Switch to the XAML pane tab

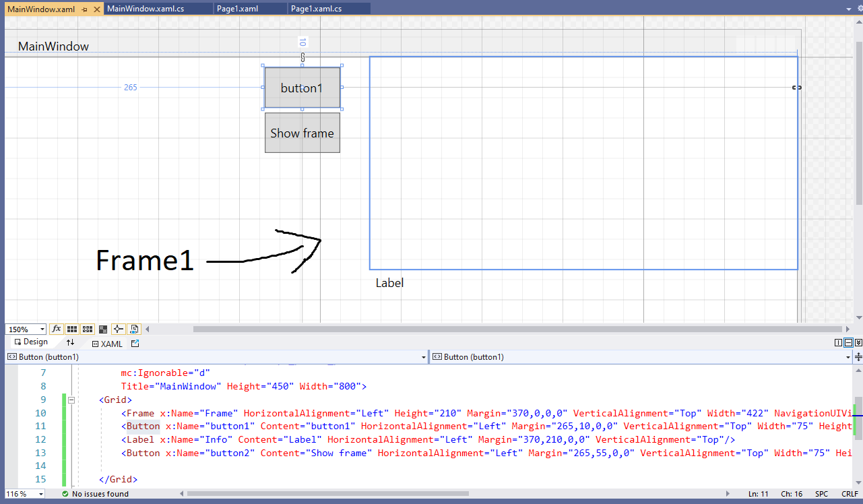click(x=107, y=344)
